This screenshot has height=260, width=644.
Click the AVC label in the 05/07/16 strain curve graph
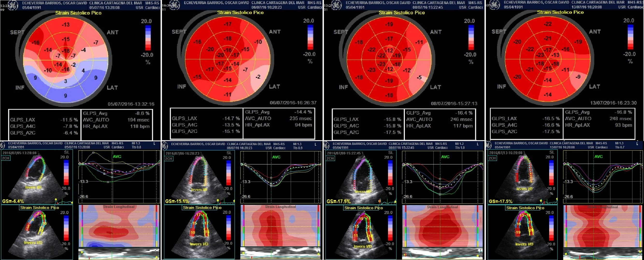[117, 156]
